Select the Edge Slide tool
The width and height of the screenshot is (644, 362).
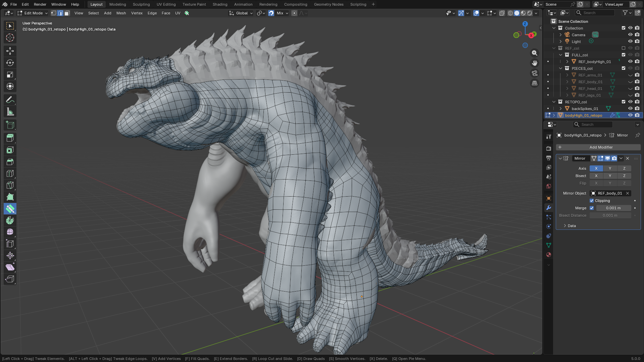point(10,244)
